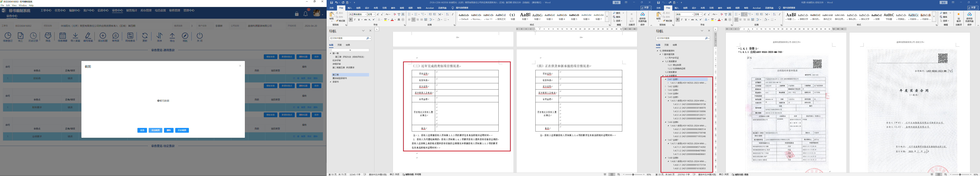Toggle Underline in 投标文件 Word
Viewport: 980px width, 176px height.
(686, 20)
